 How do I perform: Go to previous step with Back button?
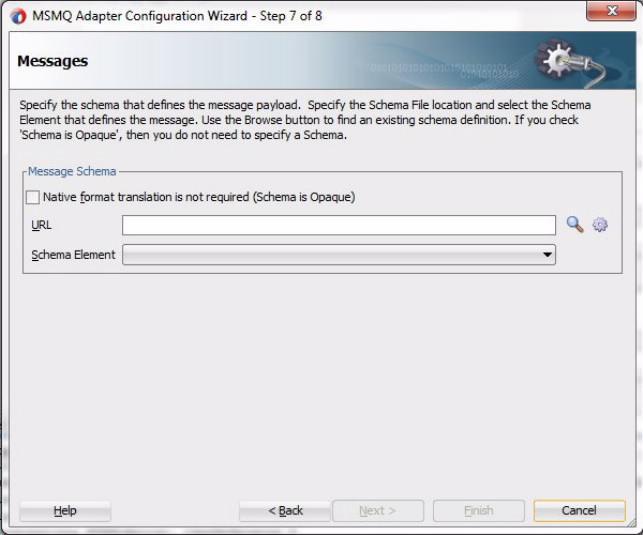[x=285, y=511]
